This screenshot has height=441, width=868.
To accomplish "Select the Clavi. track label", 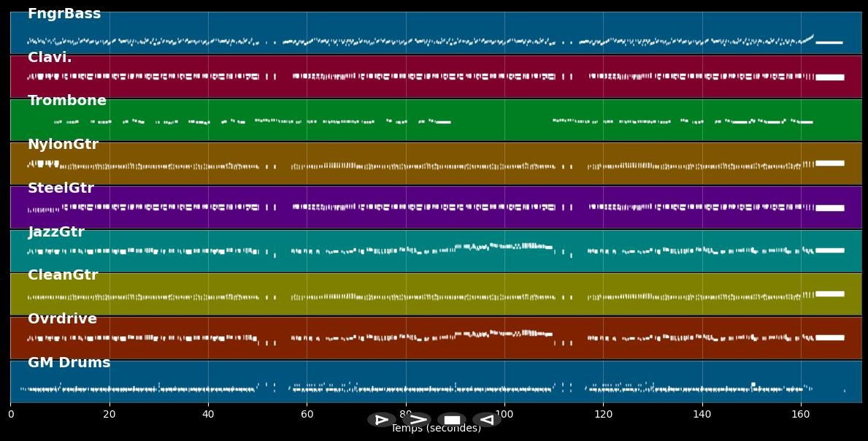I will [50, 56].
